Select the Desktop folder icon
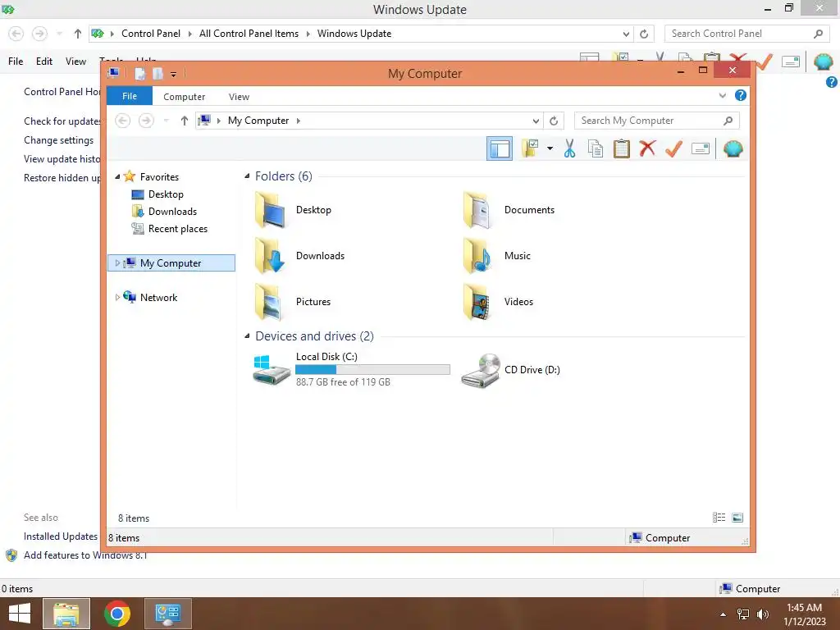Screen dimensions: 840x630 coord(270,210)
